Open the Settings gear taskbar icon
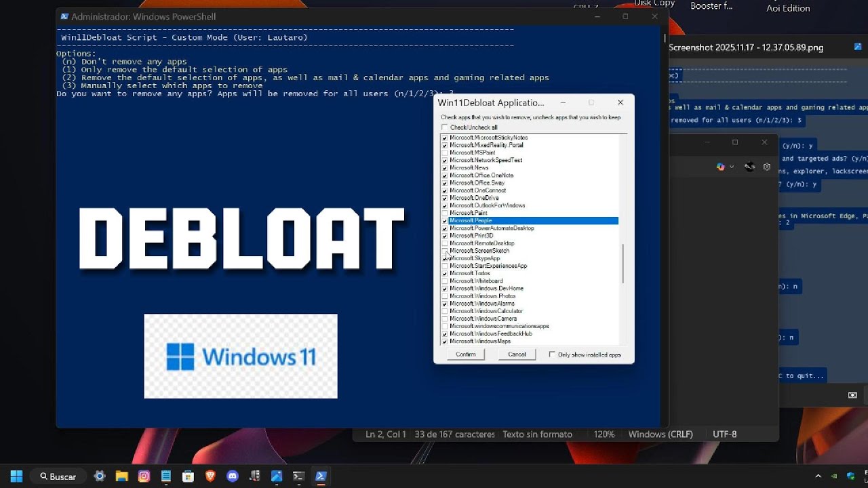The image size is (868, 488). pos(100,476)
